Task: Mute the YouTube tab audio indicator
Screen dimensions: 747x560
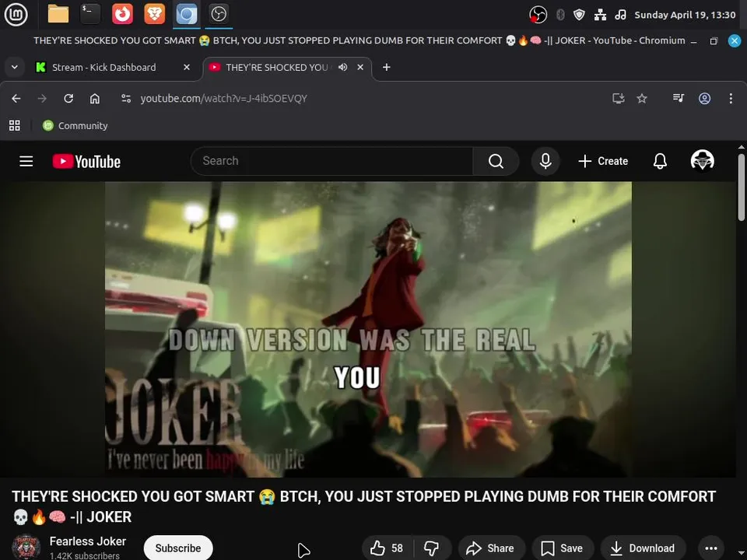Action: 342,67
